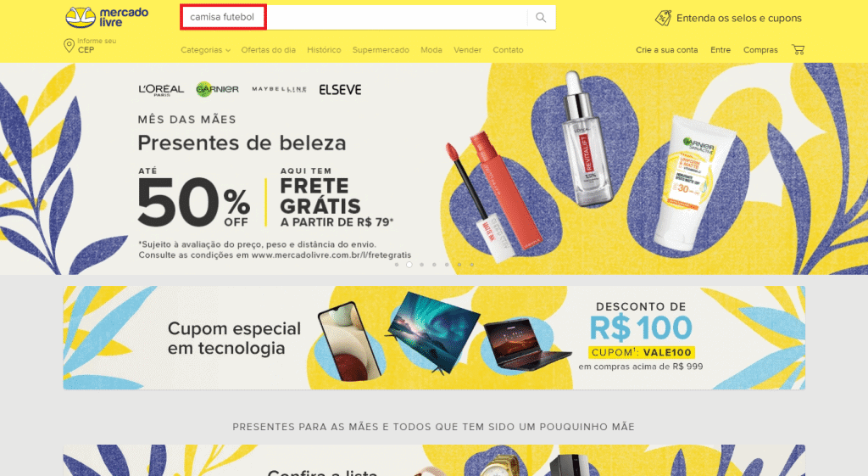Select the last carousel dot indicator
The height and width of the screenshot is (476, 868).
point(471,265)
